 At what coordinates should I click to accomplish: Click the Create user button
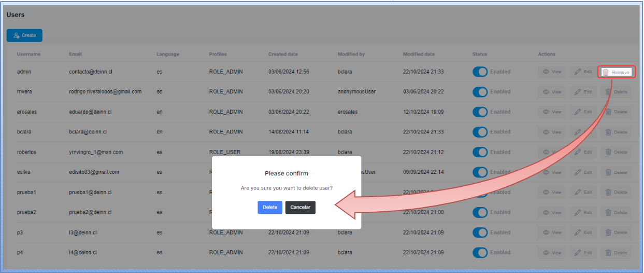click(24, 35)
